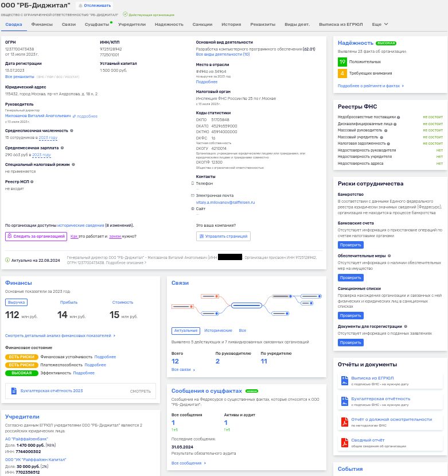Open the Все виды деятельности (10) link
448x476 pixels.
point(223,55)
